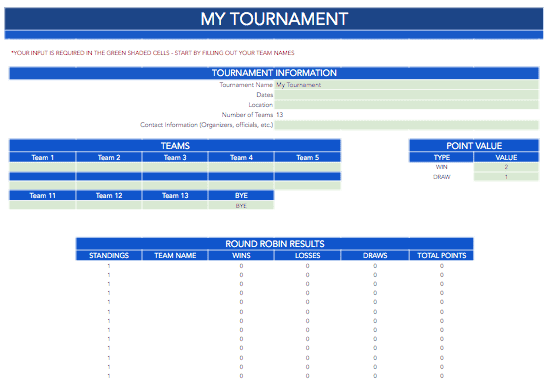Click the input cell under Team 5
Screen dimensions: 549x392
coord(307,167)
